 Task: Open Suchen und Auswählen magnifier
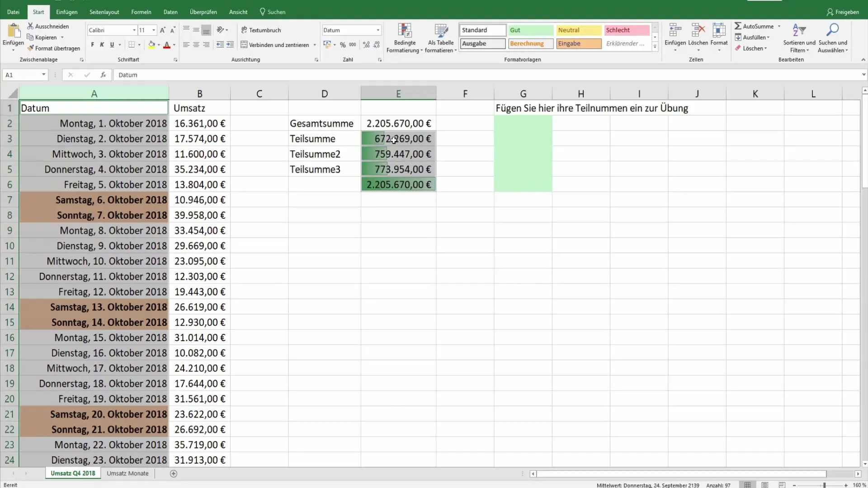[x=832, y=38]
